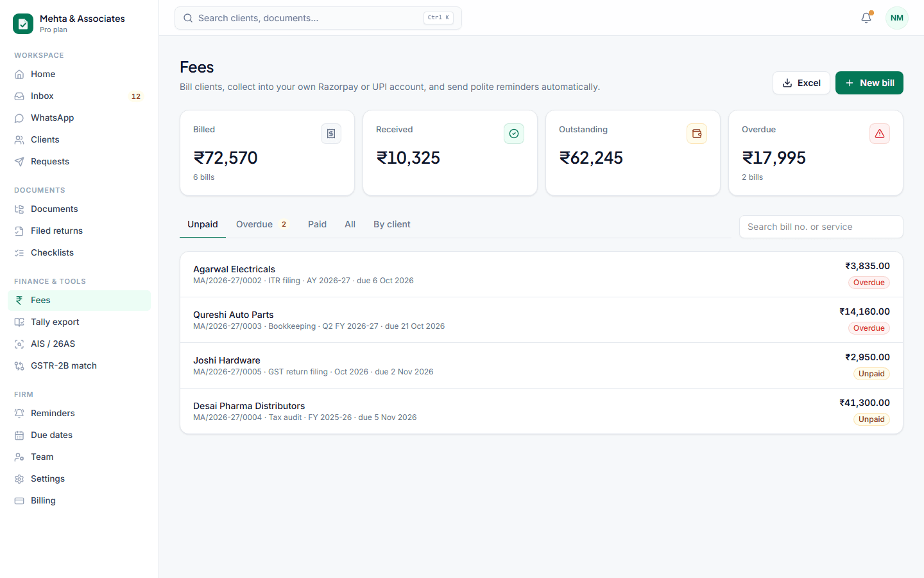Switch to the Overdue tab
924x578 pixels.
coord(262,224)
